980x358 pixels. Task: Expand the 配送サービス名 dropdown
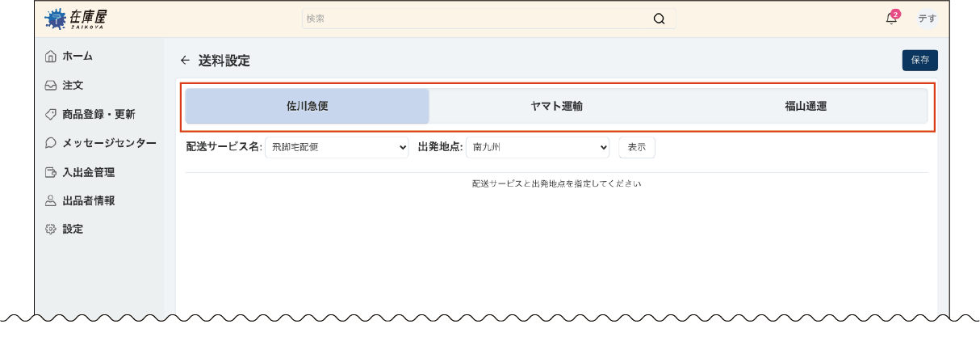pyautogui.click(x=337, y=147)
